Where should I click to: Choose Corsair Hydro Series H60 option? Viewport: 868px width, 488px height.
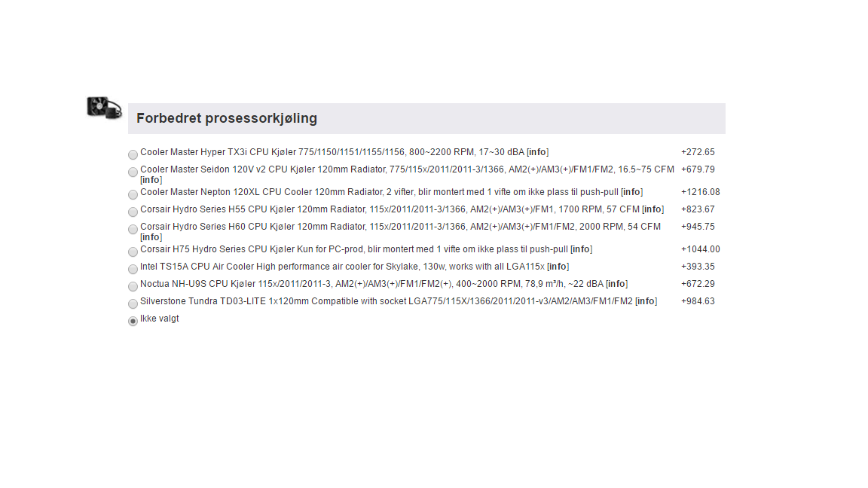(x=133, y=229)
